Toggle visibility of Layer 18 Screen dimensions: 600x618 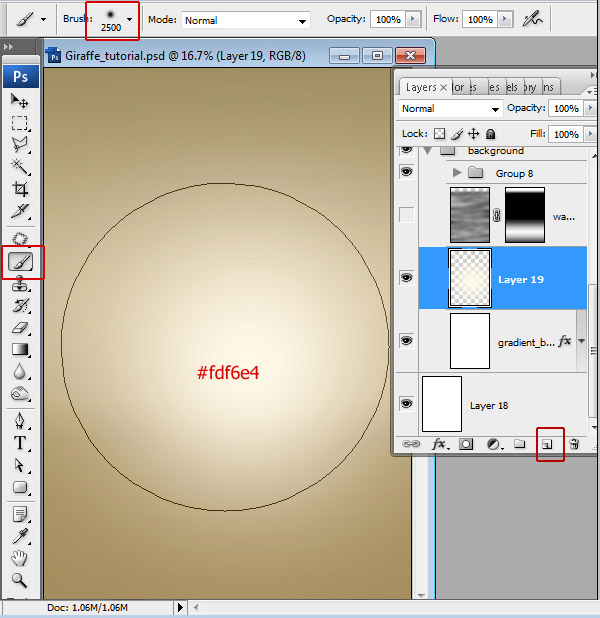click(x=406, y=403)
